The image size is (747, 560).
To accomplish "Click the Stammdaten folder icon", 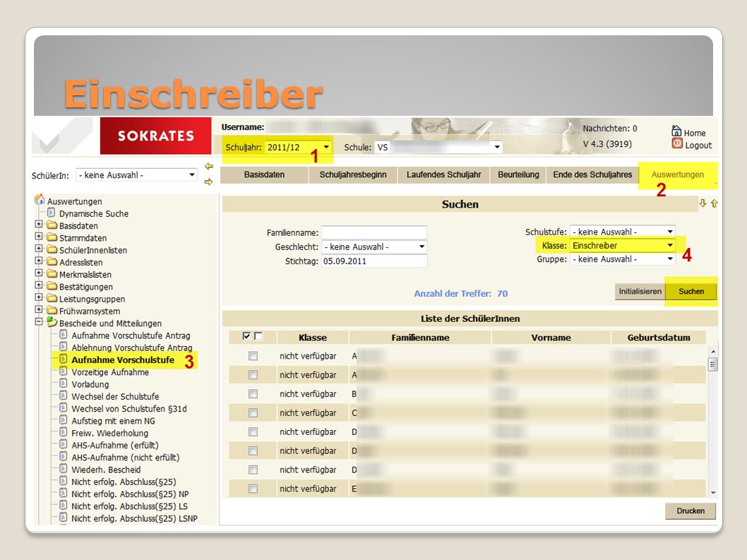I will coord(52,237).
